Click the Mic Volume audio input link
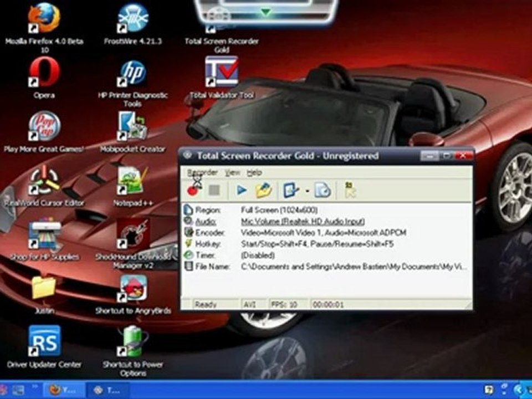 tap(303, 222)
